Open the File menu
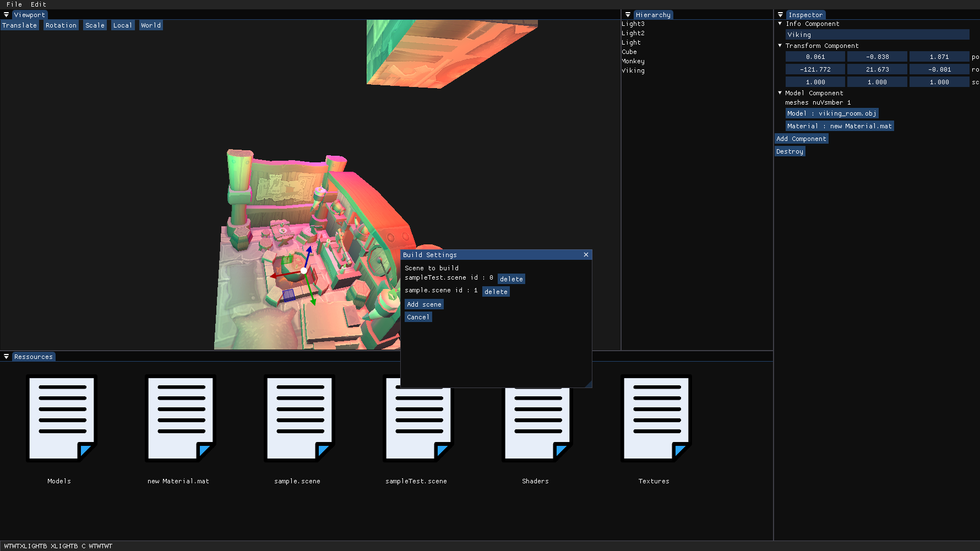This screenshot has width=980, height=551. [14, 4]
